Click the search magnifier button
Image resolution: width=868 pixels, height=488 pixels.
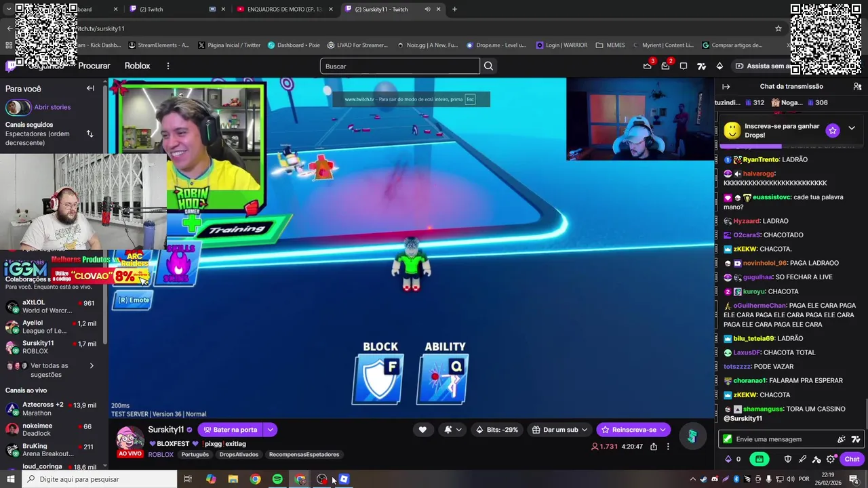click(488, 66)
